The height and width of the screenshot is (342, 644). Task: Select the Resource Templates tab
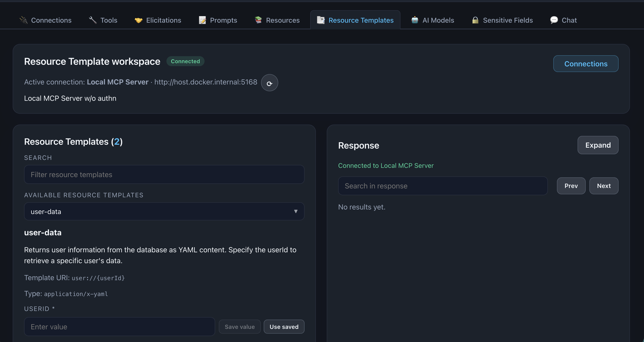pyautogui.click(x=355, y=20)
